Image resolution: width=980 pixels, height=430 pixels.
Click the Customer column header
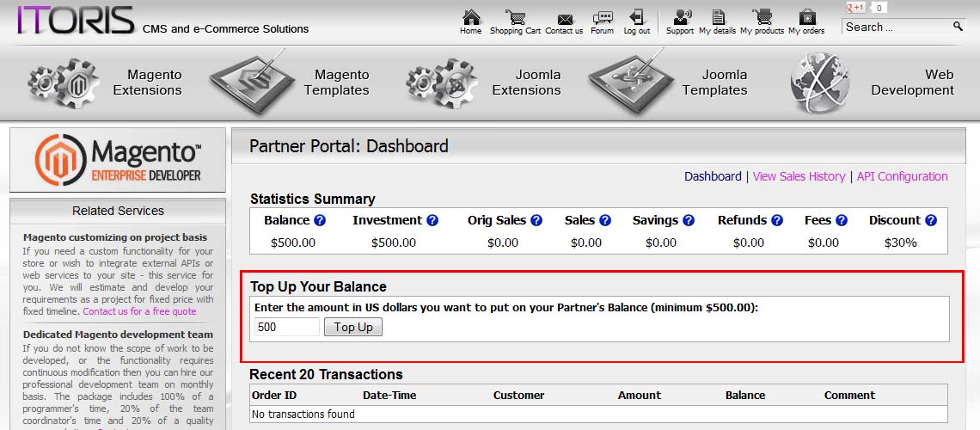518,395
